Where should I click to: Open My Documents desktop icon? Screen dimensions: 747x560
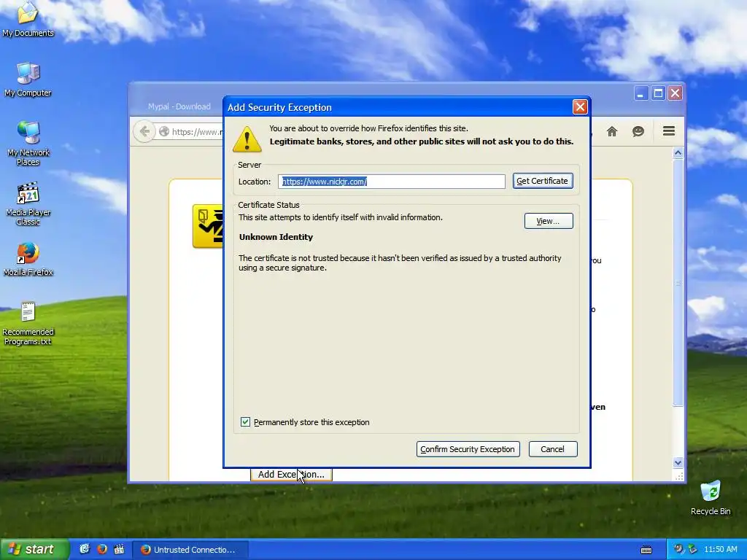click(x=28, y=19)
